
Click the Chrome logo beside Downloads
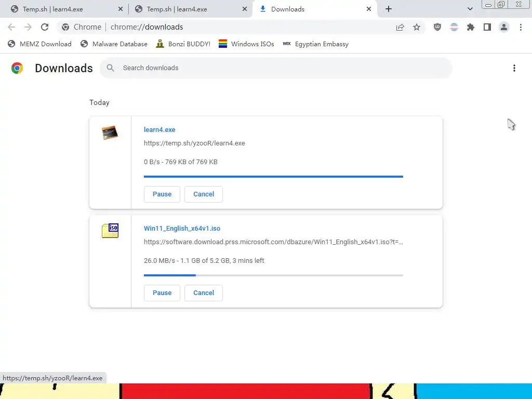point(17,68)
